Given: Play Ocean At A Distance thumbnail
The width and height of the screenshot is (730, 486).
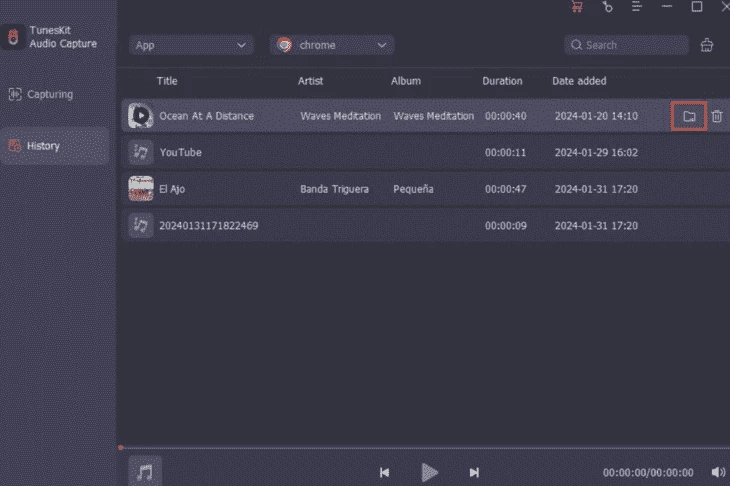Looking at the screenshot, I should 141,116.
